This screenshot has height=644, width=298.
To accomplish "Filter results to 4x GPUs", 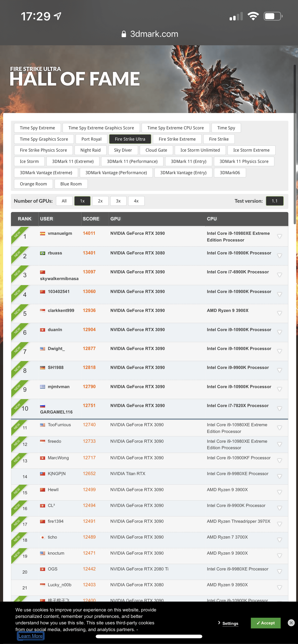I will pos(136,201).
